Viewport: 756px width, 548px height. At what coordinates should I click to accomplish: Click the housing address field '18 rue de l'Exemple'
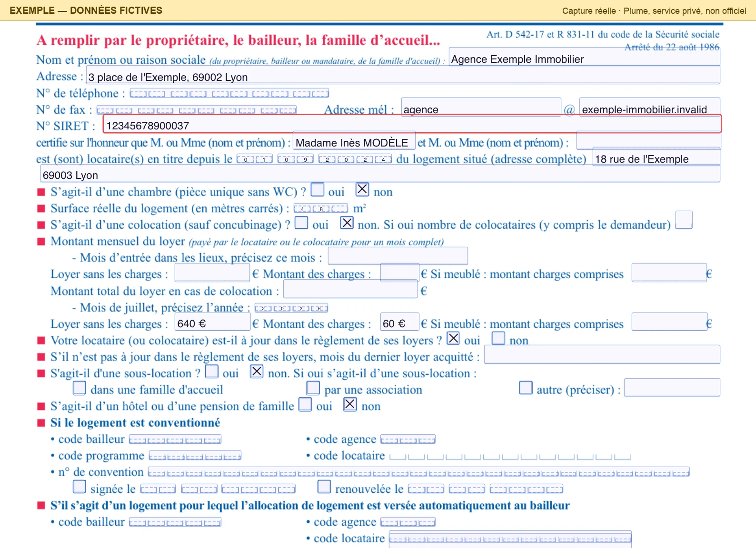click(x=656, y=157)
